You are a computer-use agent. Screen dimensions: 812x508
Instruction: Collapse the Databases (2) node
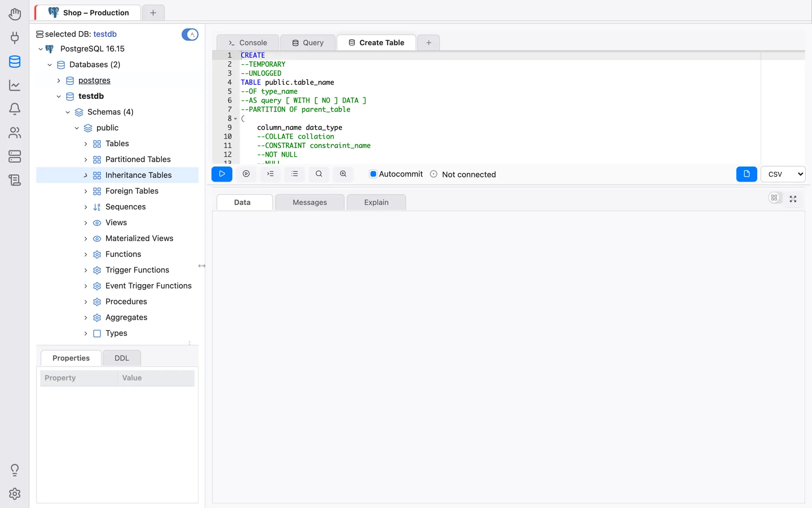point(50,65)
